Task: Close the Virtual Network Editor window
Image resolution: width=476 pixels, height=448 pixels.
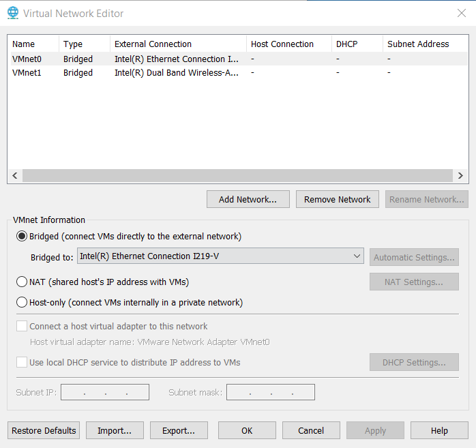Action: [462, 13]
